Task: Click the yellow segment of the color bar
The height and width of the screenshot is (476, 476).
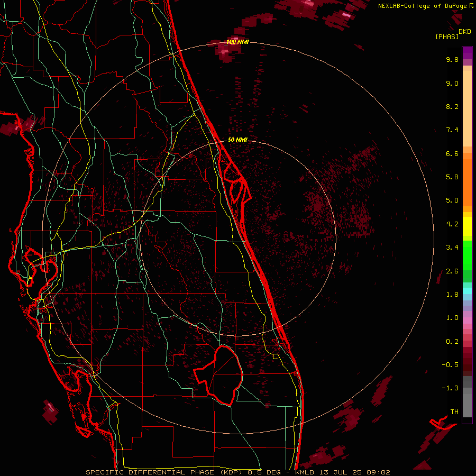Action: (467, 226)
